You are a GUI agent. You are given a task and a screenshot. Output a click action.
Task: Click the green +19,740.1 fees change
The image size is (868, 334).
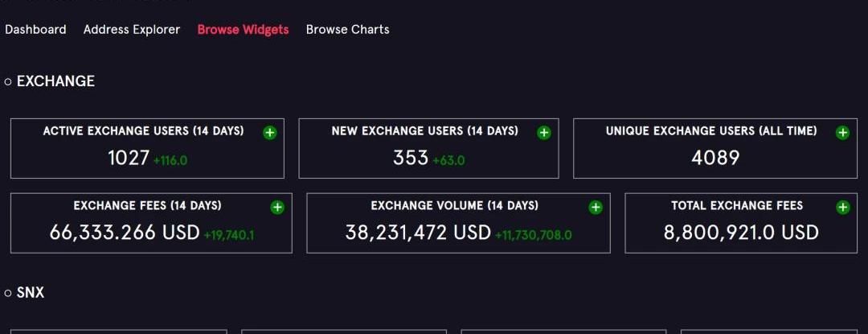pyautogui.click(x=229, y=235)
